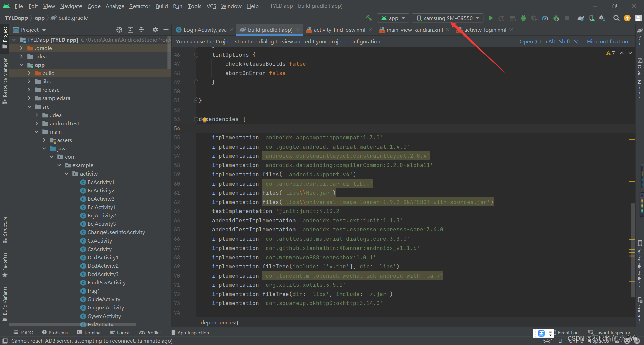
Task: Open the Gradle side panel
Action: click(x=640, y=39)
